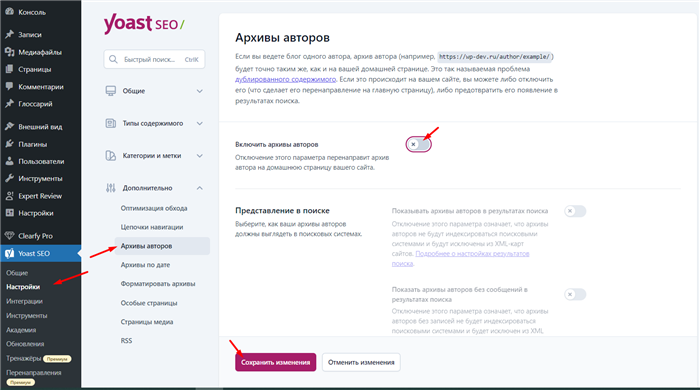Open Цепочки навигации settings

coord(152,227)
